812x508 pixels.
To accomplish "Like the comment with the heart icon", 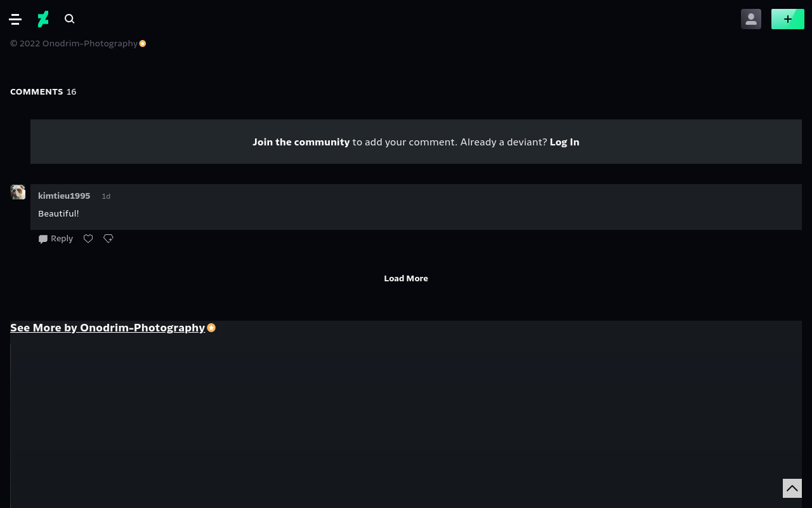I will pyautogui.click(x=88, y=239).
